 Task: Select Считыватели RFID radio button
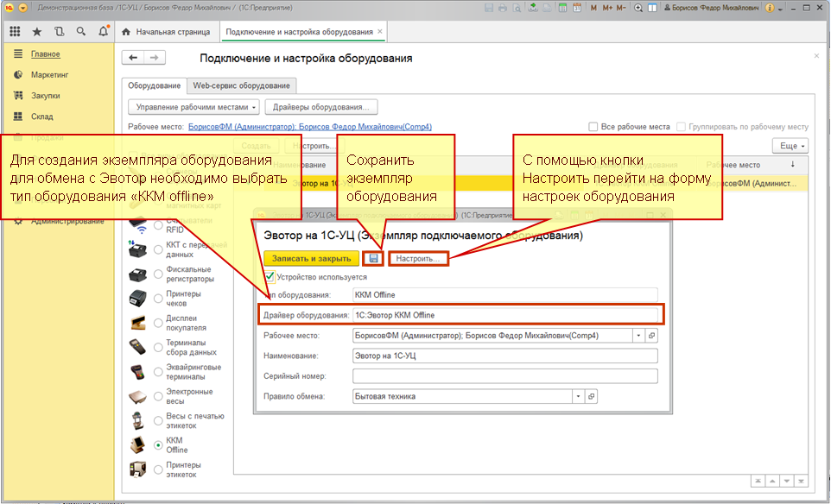(158, 225)
